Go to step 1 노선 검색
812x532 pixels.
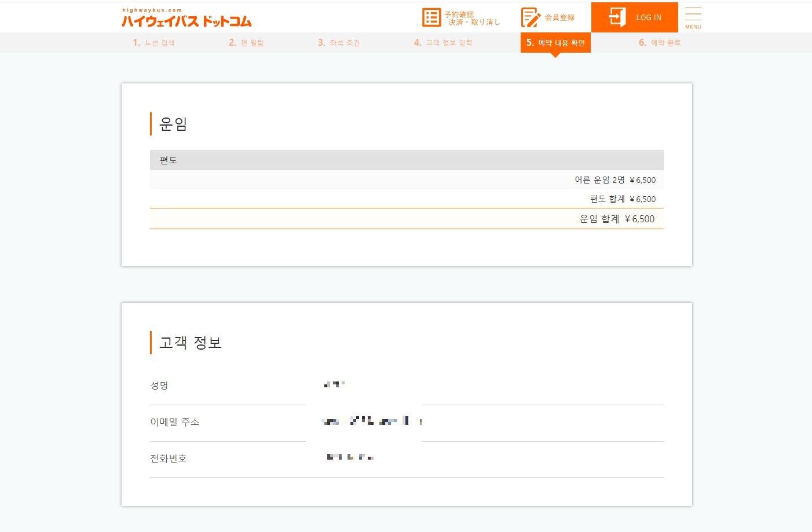pos(153,43)
